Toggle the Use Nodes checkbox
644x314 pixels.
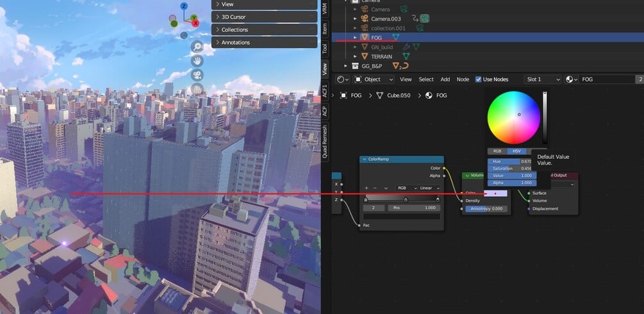478,79
